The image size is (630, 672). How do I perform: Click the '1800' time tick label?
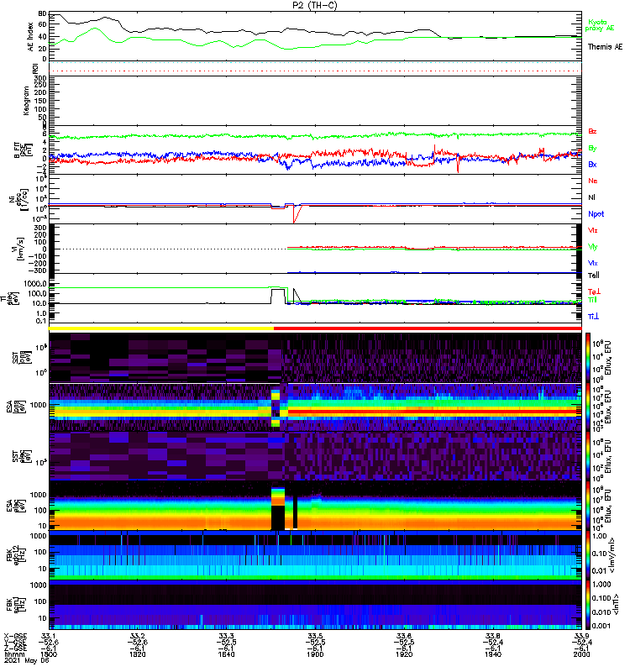pyautogui.click(x=49, y=654)
